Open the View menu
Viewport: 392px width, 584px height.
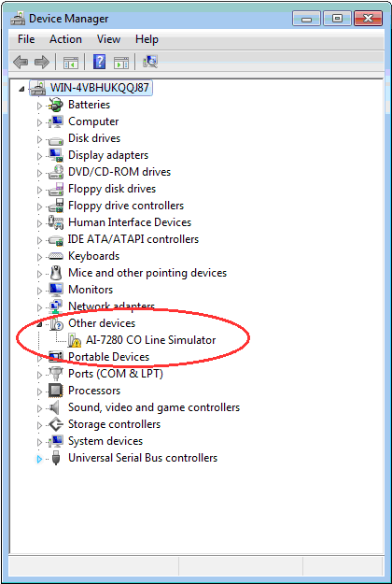[x=108, y=39]
